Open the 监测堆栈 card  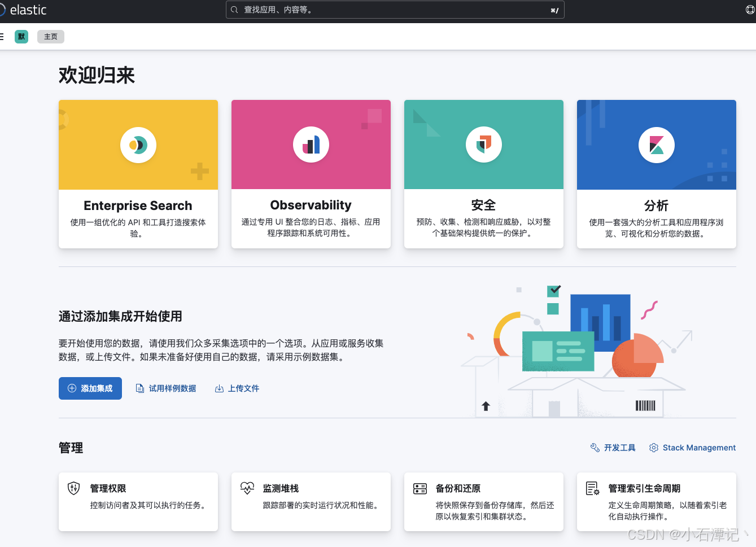click(311, 502)
